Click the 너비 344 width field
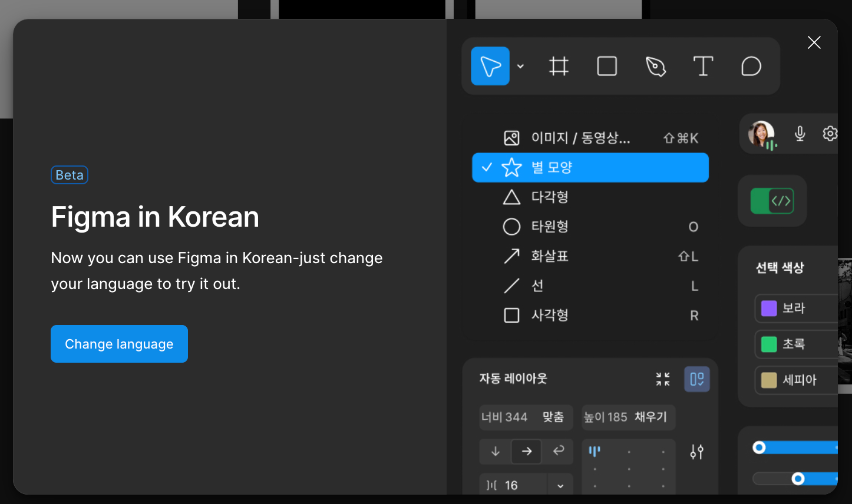This screenshot has width=852, height=504. click(504, 417)
